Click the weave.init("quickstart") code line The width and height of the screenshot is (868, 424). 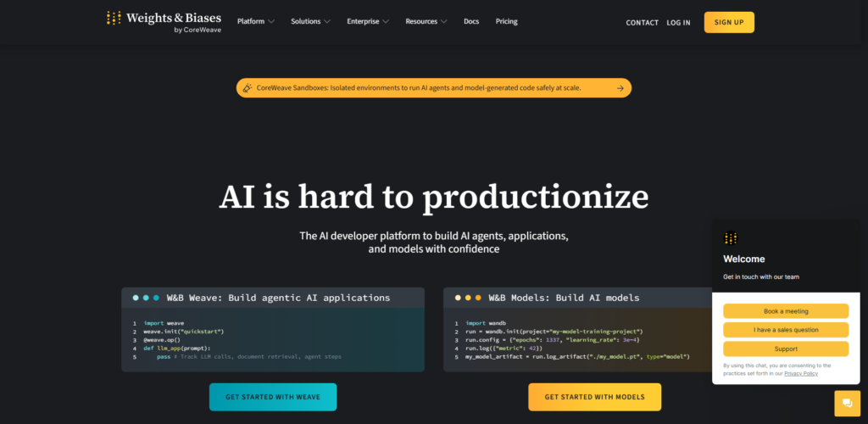[183, 332]
